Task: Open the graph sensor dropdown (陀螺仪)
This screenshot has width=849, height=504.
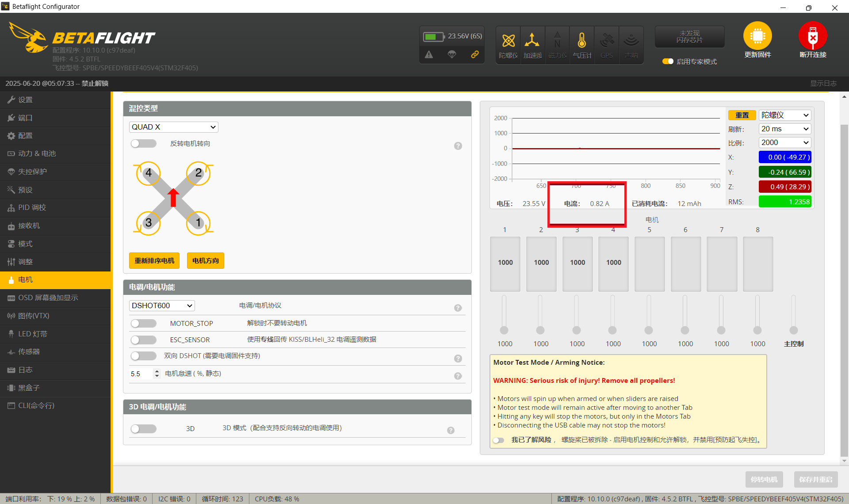Action: pos(785,115)
